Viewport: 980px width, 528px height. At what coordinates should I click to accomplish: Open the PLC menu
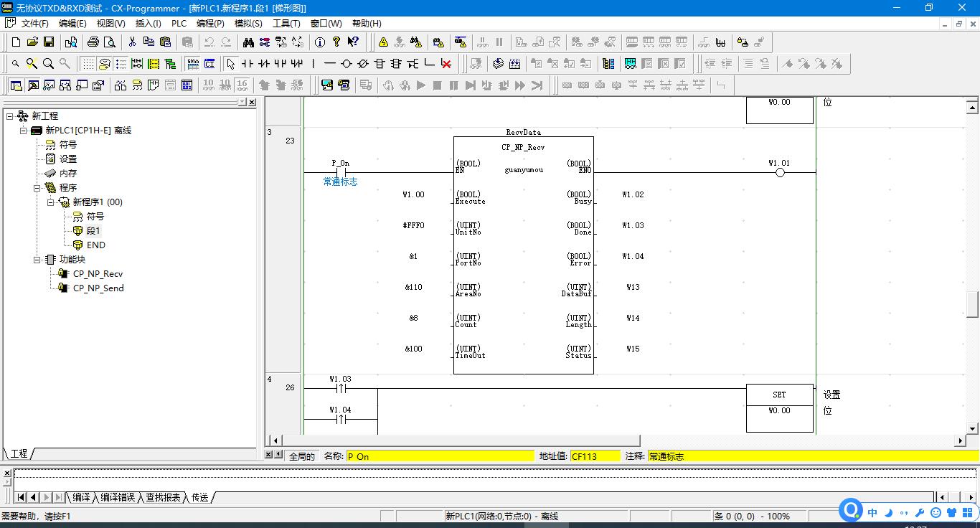(x=179, y=24)
